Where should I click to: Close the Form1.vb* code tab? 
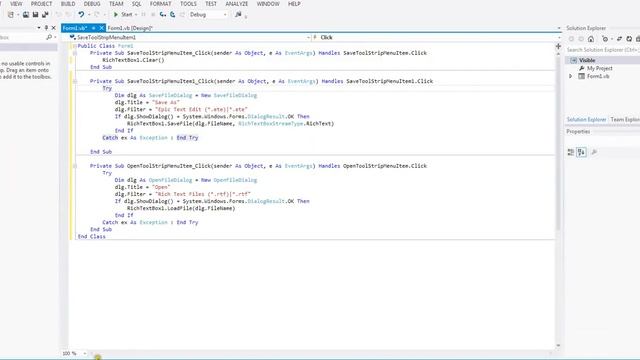[x=102, y=28]
